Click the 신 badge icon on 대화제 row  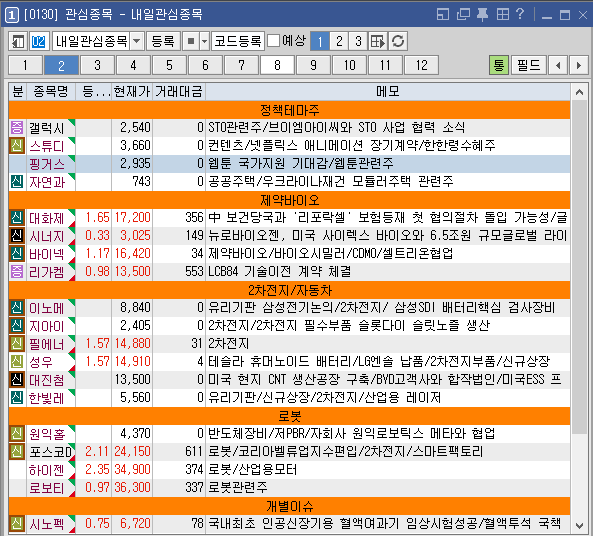tap(17, 218)
